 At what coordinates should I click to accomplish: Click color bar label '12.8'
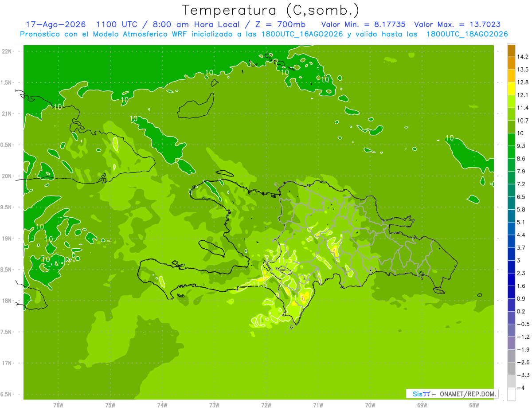pyautogui.click(x=523, y=82)
